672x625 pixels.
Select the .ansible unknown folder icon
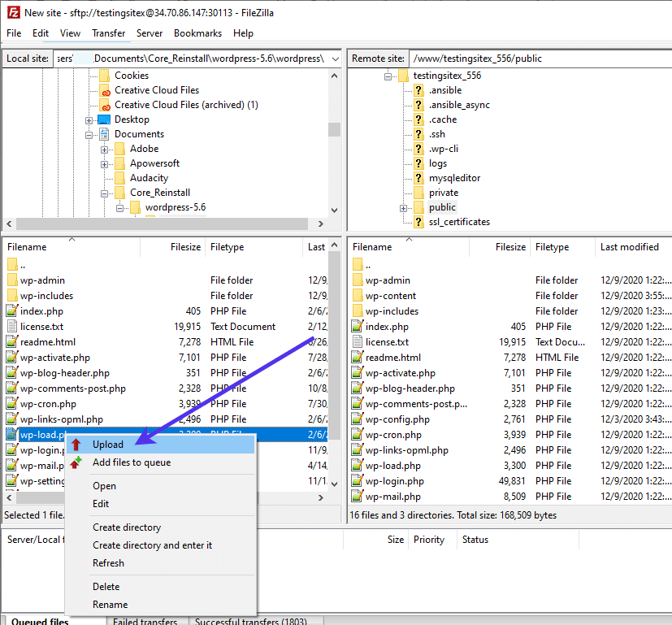[x=419, y=90]
